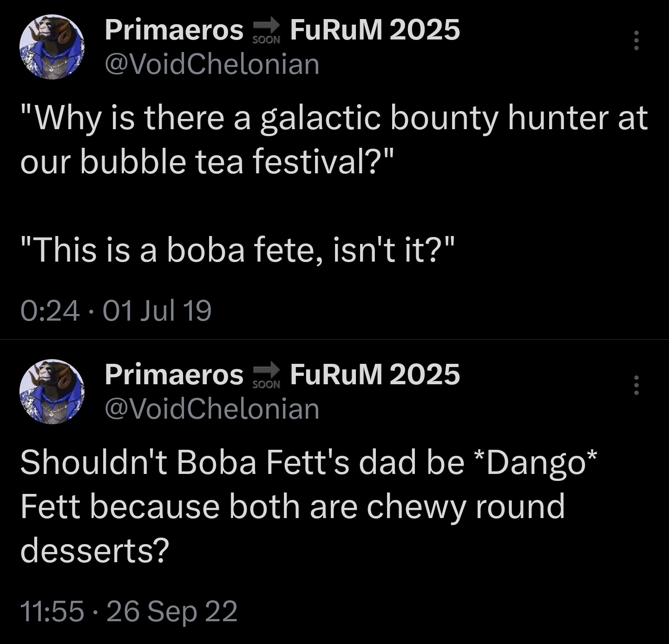
Task: Click the "chewy round desserts?" tweet text
Action: 293,506
